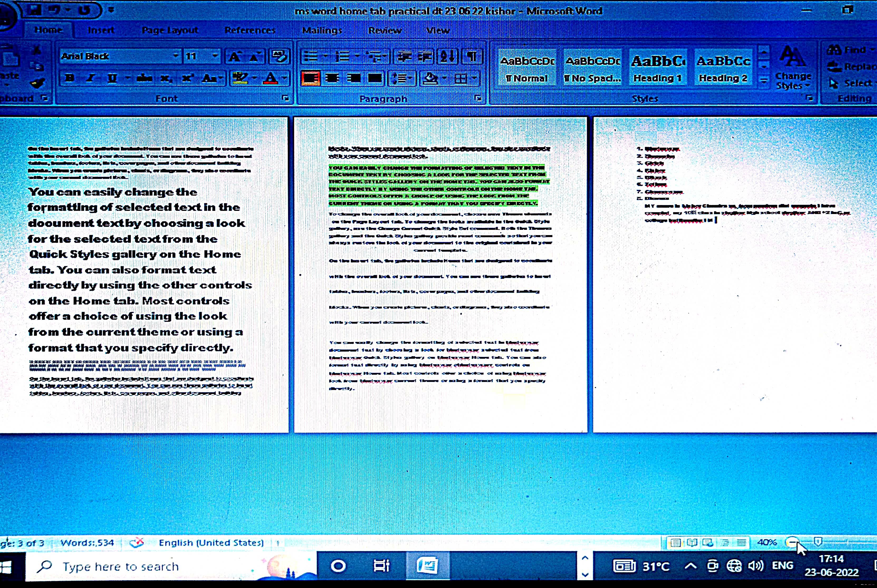The height and width of the screenshot is (588, 877).
Task: Click the Sort icon in Paragraph group
Action: pyautogui.click(x=447, y=57)
